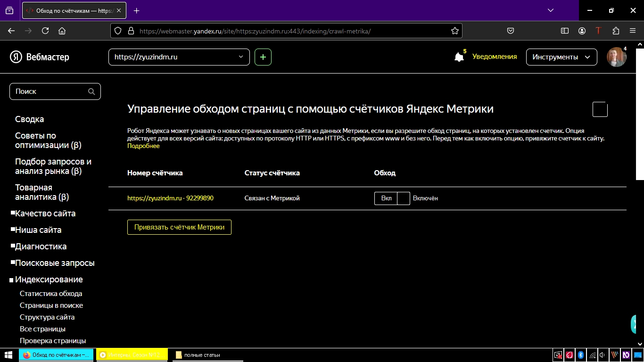Click the Связан с Метрикой status text
Viewport: 644px width, 362px height.
click(272, 198)
